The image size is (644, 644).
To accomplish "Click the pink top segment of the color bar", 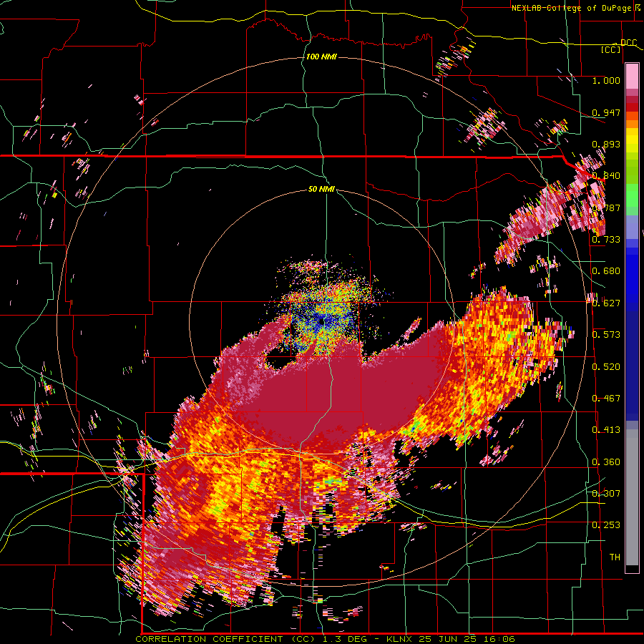I will (x=632, y=76).
